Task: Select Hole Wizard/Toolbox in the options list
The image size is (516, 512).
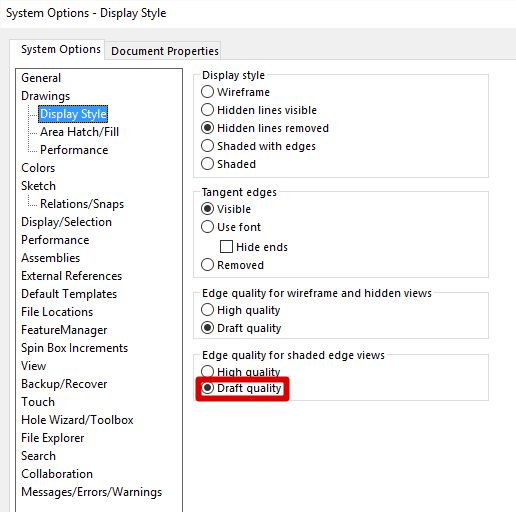Action: pyautogui.click(x=77, y=420)
